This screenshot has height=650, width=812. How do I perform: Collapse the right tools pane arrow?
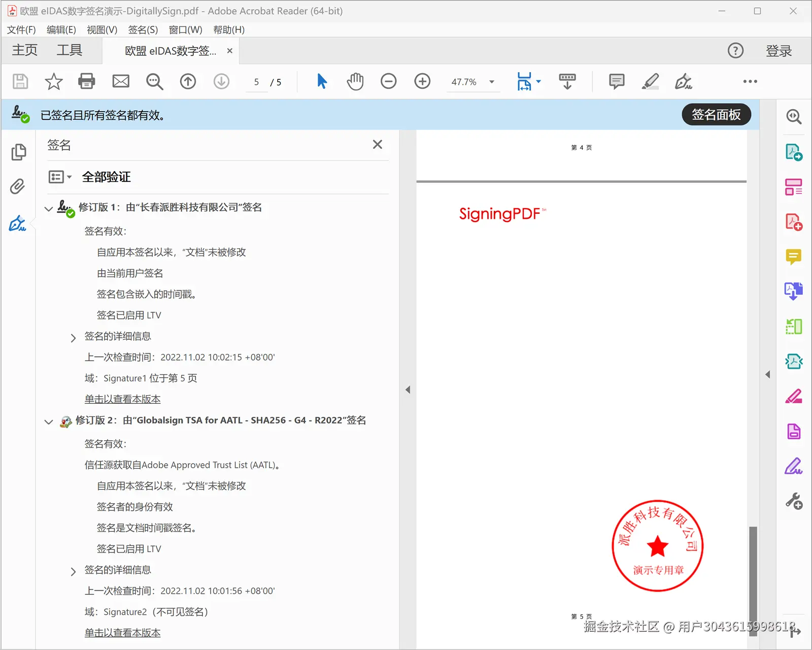[767, 374]
